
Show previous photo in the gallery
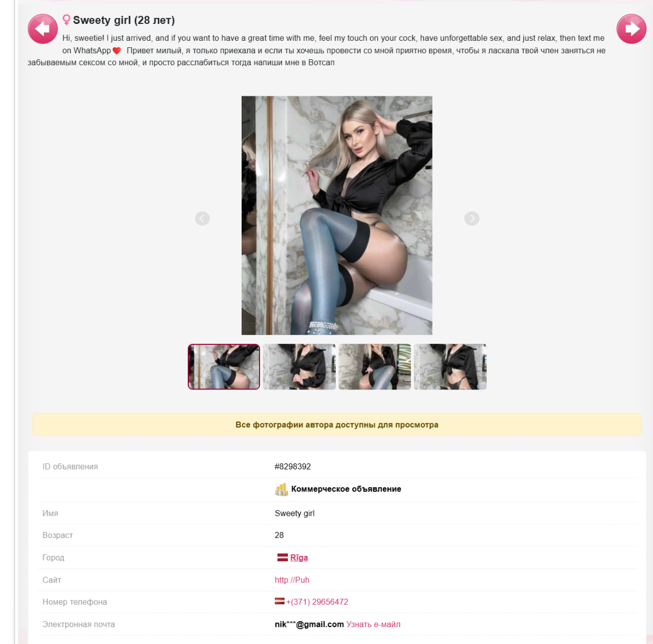[202, 219]
